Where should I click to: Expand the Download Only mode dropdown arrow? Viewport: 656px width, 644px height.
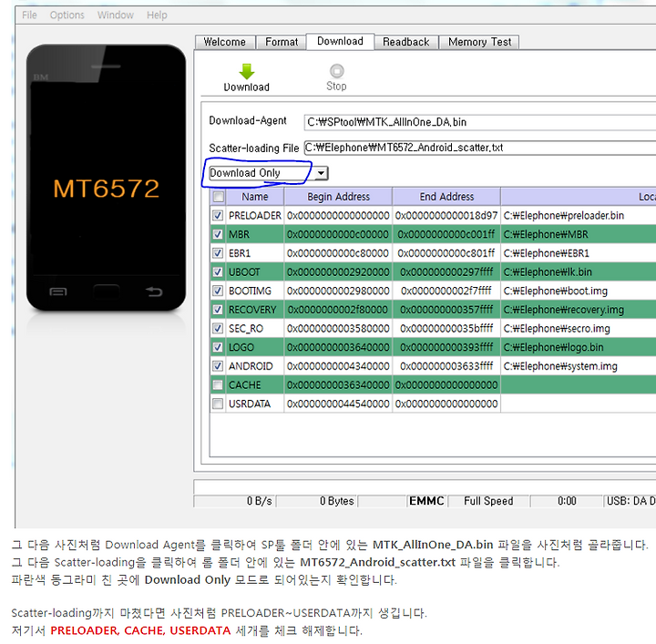pos(321,173)
